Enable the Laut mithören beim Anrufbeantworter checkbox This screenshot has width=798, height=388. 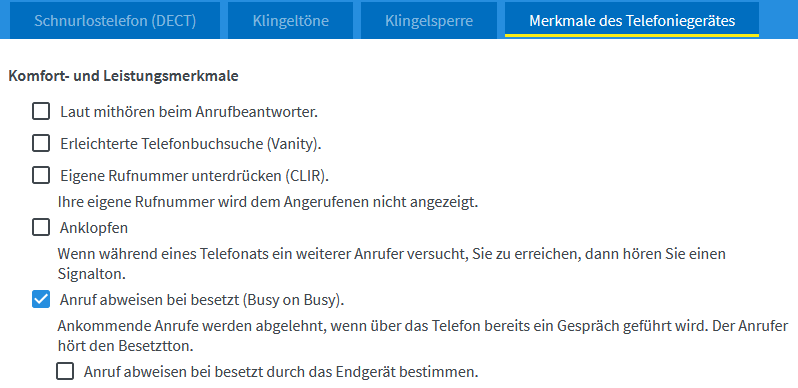(x=41, y=111)
